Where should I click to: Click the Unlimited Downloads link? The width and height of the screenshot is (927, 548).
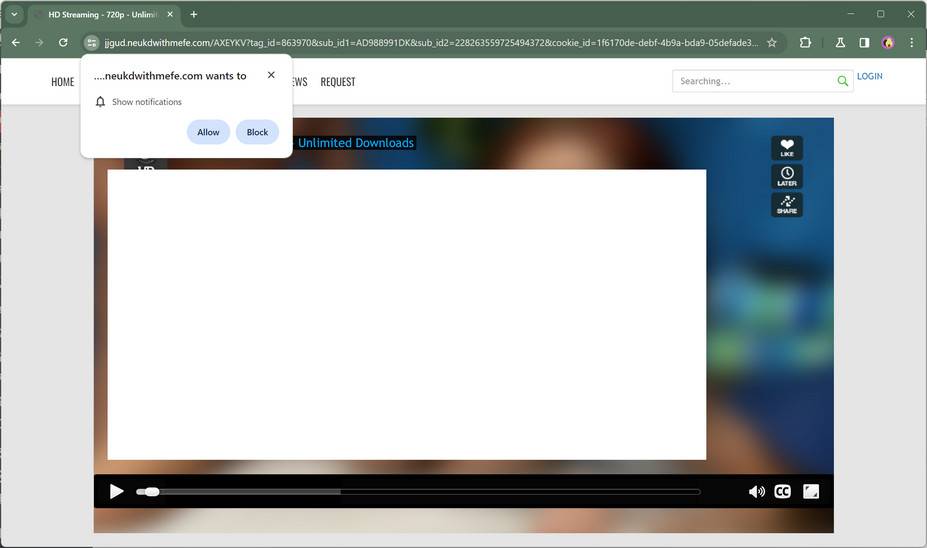[x=355, y=142]
